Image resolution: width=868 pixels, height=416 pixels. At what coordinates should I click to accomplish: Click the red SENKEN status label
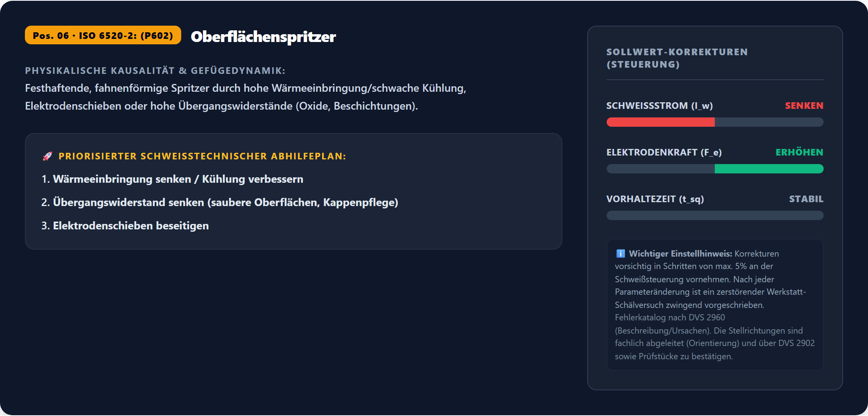804,106
